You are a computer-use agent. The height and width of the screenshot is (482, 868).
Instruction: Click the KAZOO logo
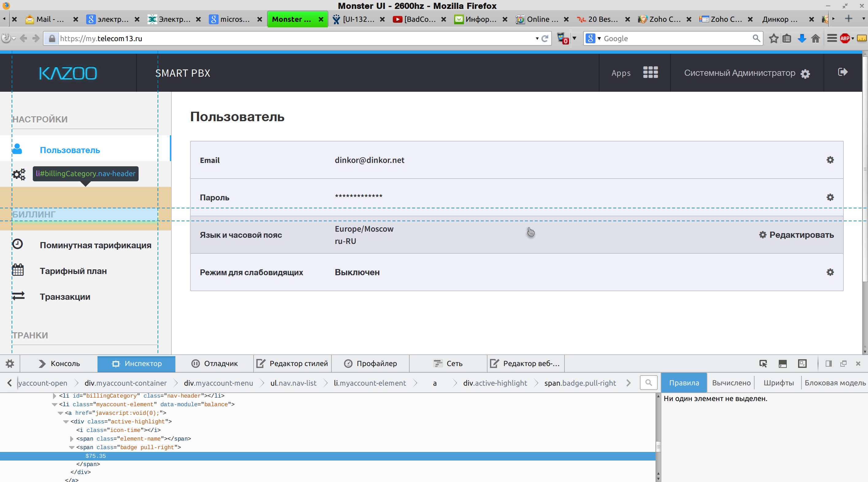click(68, 73)
